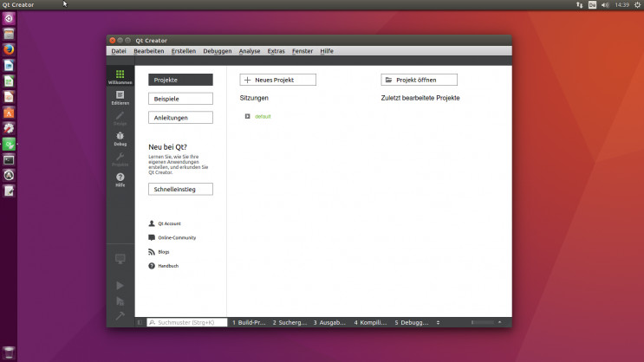Toggle the progress details arrow
Screen dimensions: 644x362
[499, 323]
